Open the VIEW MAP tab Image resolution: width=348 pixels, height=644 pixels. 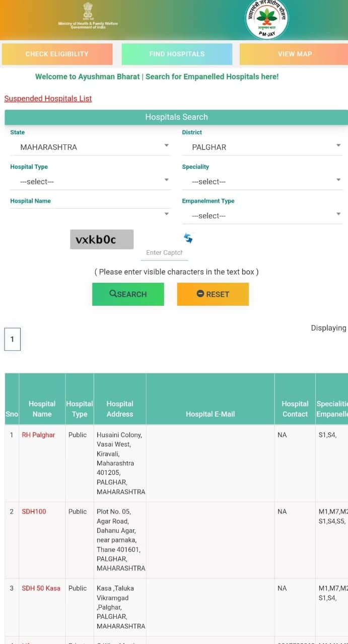coord(295,53)
